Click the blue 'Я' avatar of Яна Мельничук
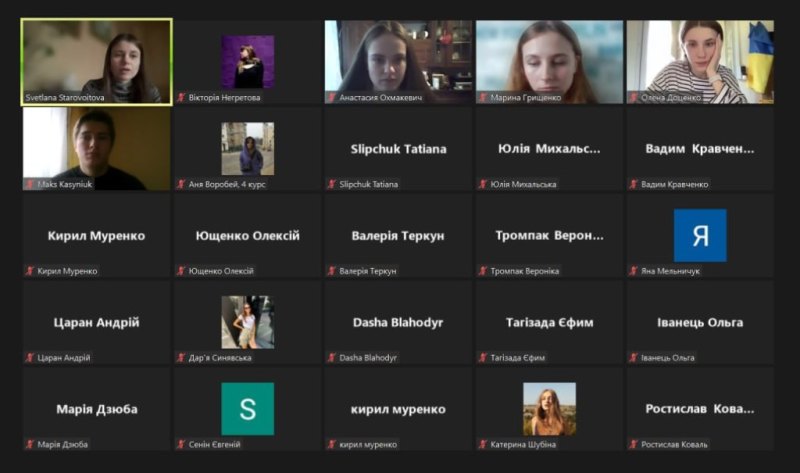The width and height of the screenshot is (800, 473). [700, 235]
